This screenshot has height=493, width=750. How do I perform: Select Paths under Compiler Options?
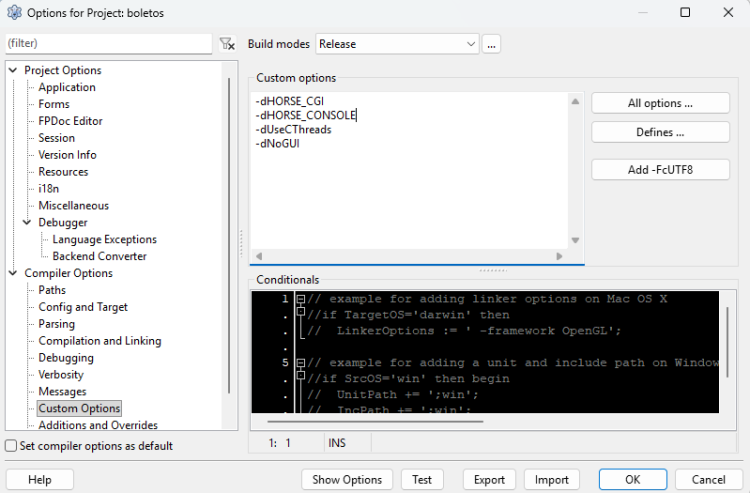coord(52,290)
